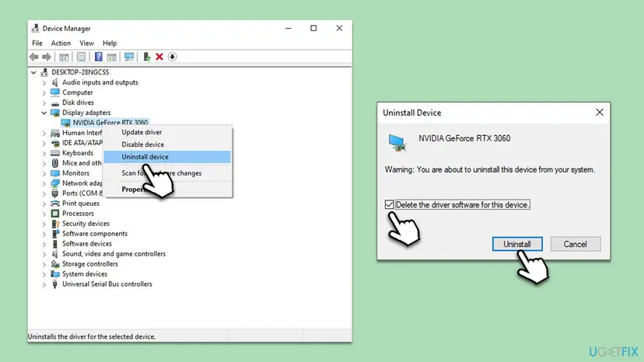This screenshot has height=362, width=644.
Task: Click the System devices icon
Action: click(55, 274)
